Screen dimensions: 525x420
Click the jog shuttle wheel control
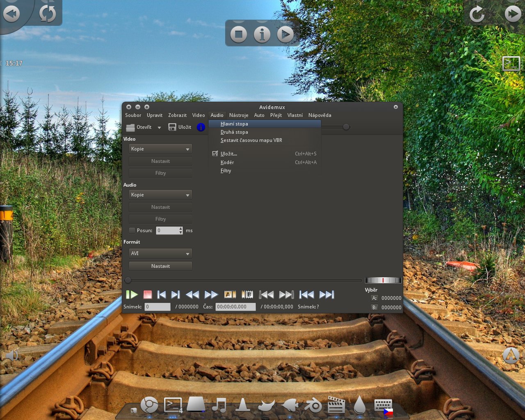(383, 280)
